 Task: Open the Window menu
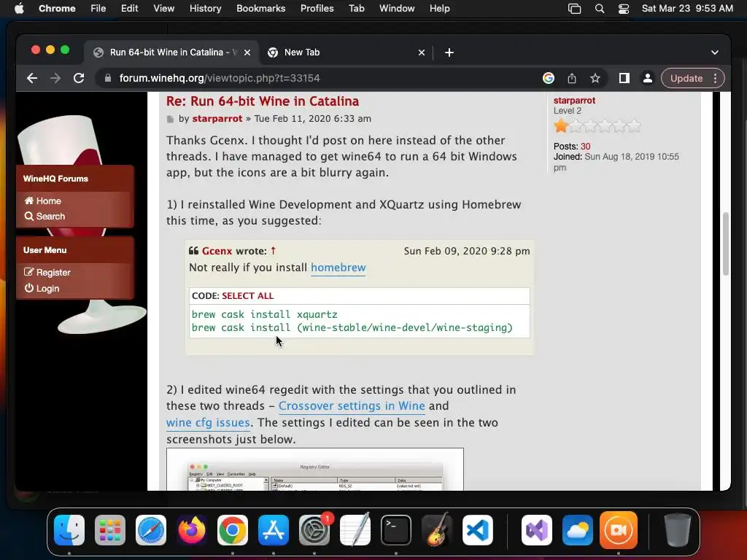click(x=397, y=9)
